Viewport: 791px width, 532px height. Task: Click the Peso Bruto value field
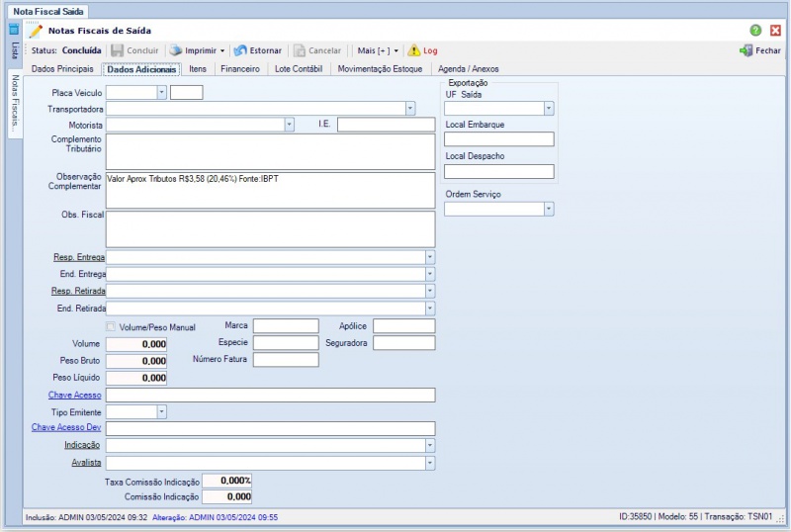(136, 361)
